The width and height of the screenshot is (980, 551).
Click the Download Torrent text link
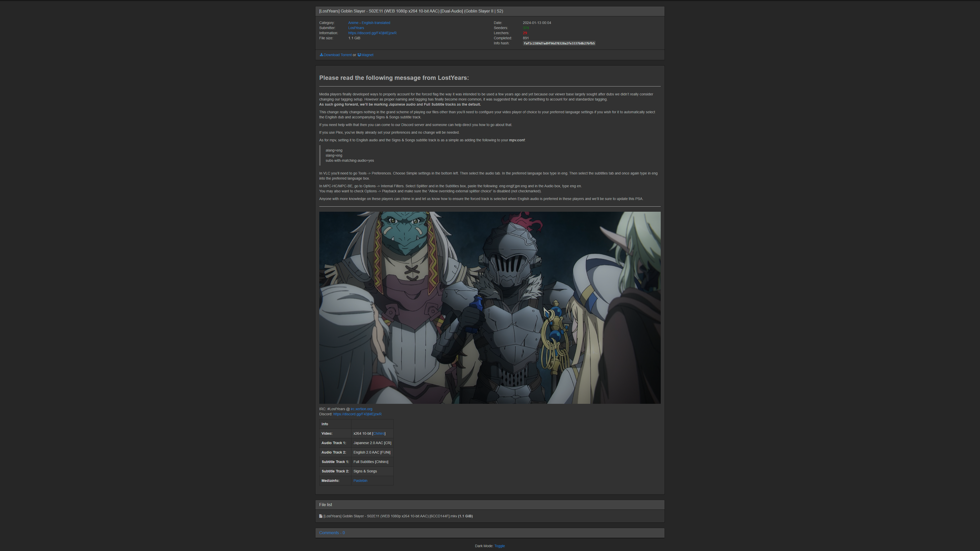coord(337,55)
